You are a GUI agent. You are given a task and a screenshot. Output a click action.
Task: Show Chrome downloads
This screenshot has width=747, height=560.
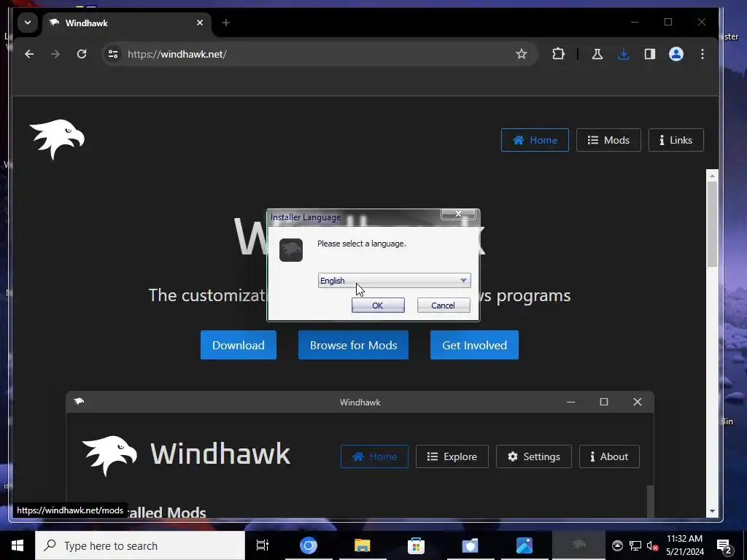(x=623, y=54)
